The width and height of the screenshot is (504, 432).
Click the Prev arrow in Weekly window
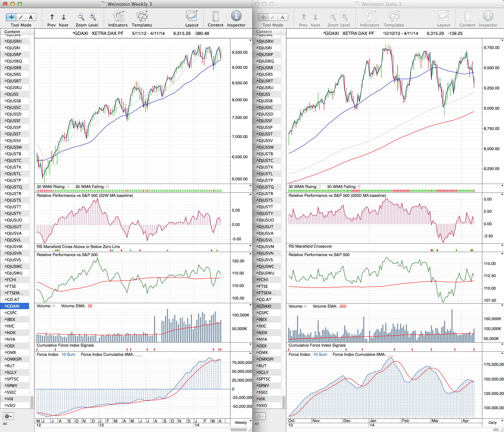[x=52, y=17]
